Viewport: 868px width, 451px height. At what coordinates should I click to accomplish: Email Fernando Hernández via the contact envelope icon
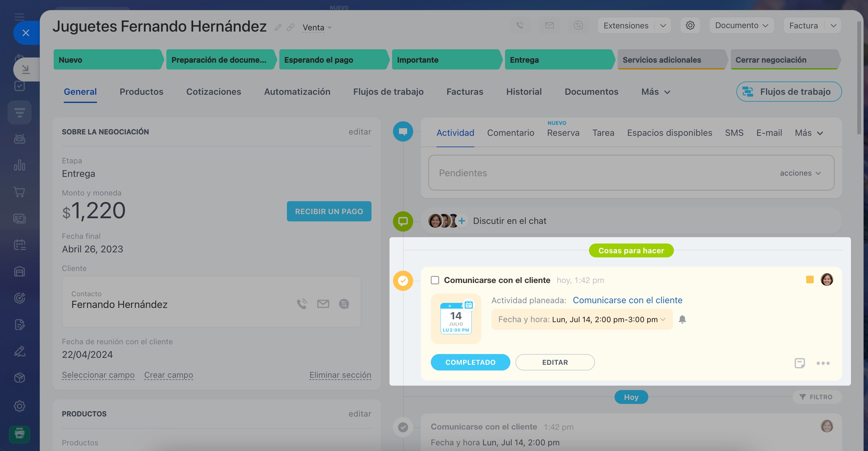[323, 304]
